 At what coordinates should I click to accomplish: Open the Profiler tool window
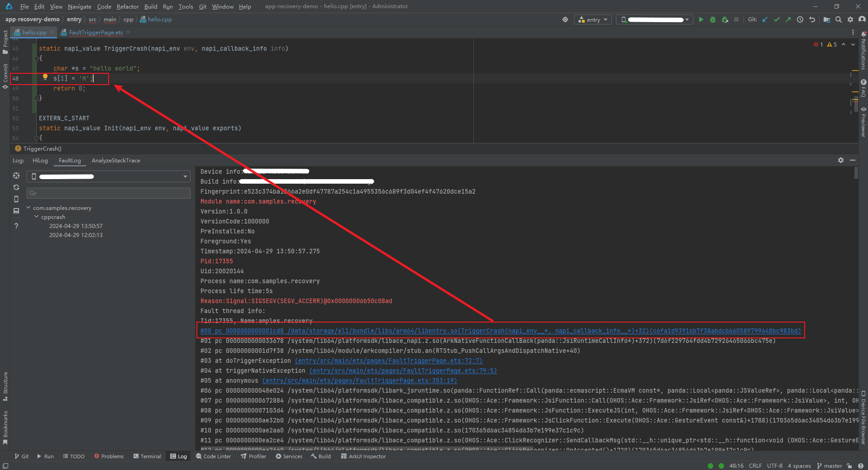click(x=253, y=456)
